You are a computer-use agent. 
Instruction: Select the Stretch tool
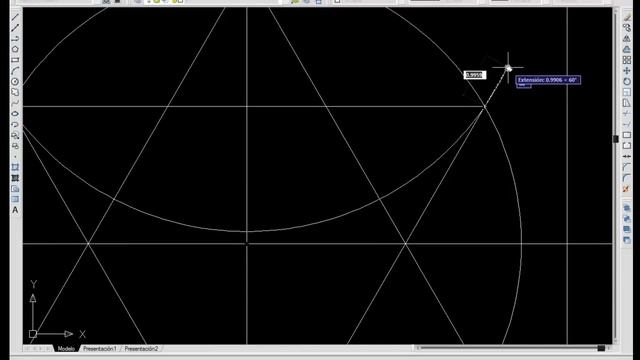click(627, 103)
